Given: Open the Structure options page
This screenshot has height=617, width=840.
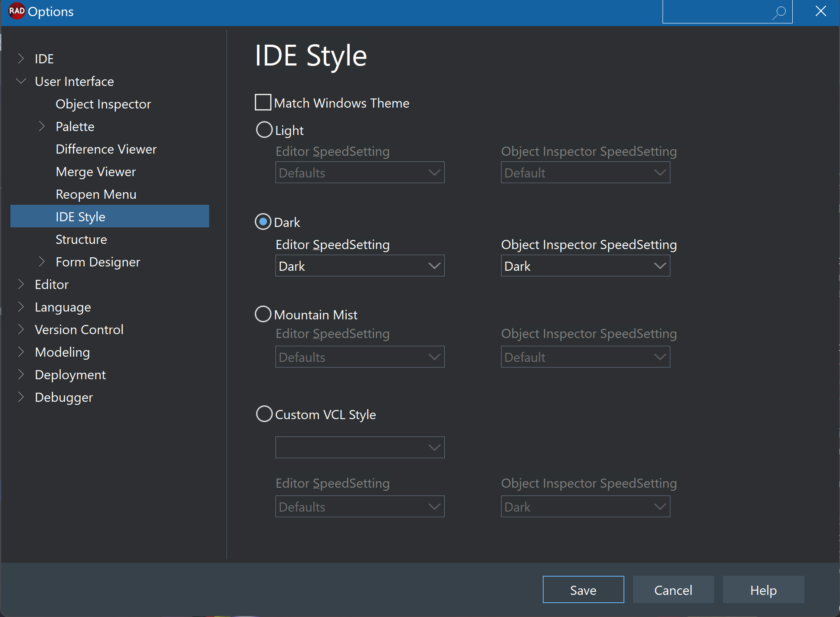Looking at the screenshot, I should tap(81, 240).
